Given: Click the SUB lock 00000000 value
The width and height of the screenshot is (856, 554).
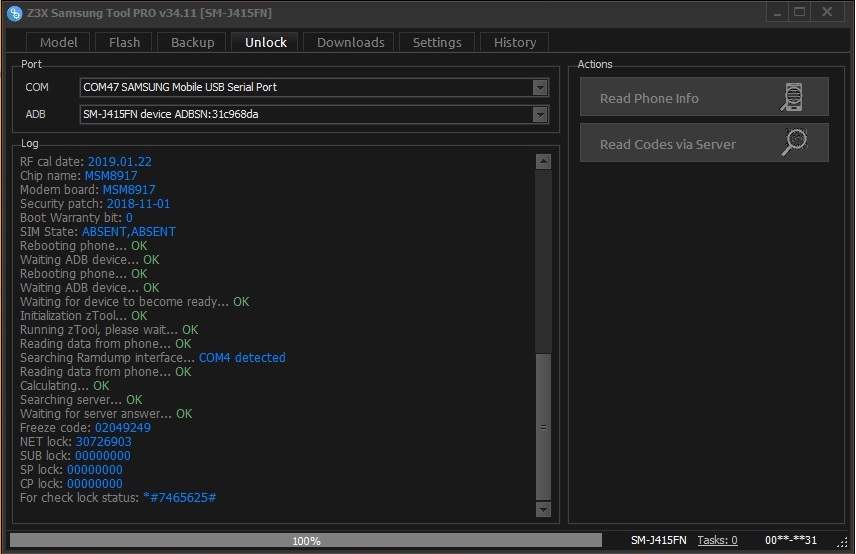Looking at the screenshot, I should coord(103,456).
